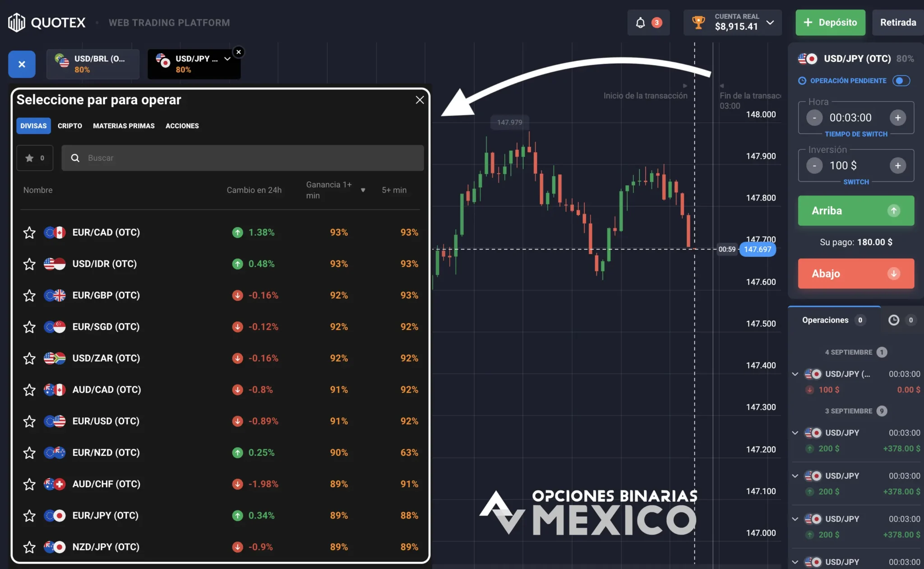
Task: Expand the first 3 Septiembre USD/JPY operation
Action: pos(795,433)
